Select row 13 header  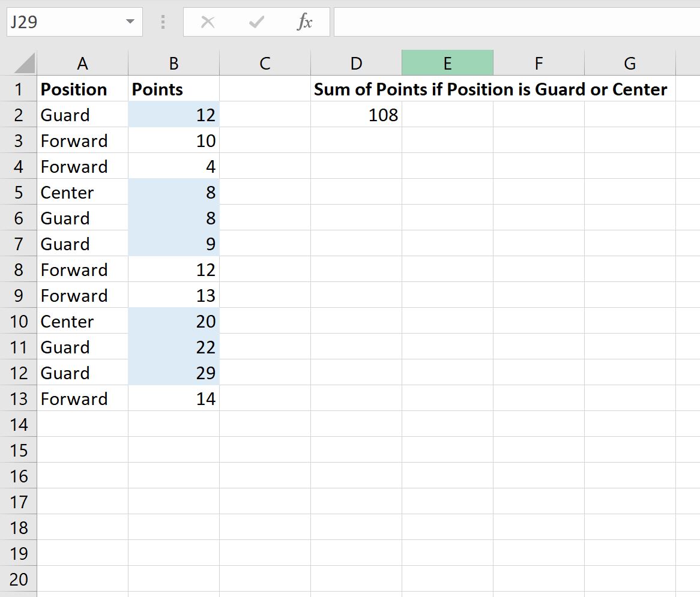pos(18,398)
